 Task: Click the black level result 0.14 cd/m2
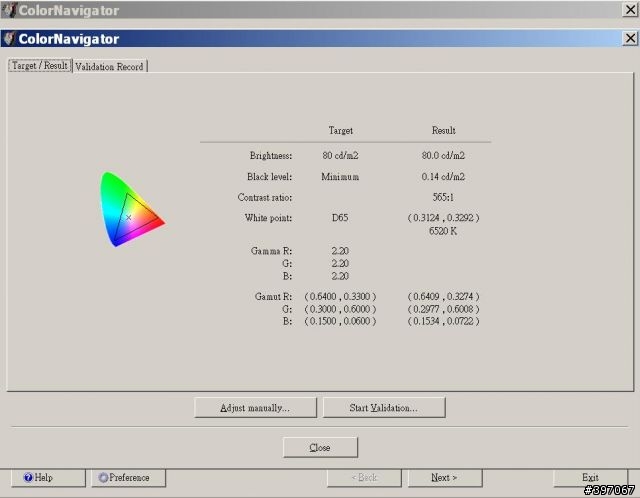click(x=443, y=177)
